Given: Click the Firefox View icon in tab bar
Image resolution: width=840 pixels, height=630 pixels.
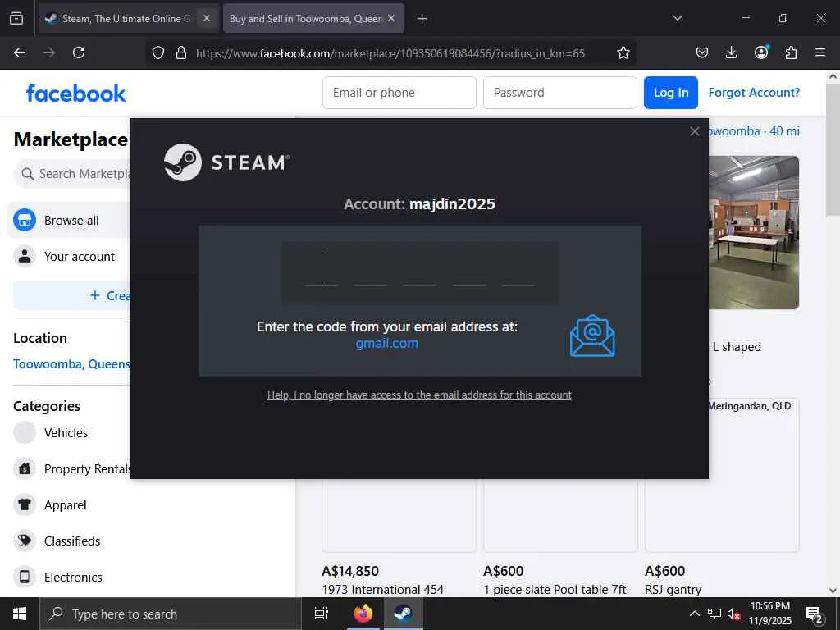Looking at the screenshot, I should pos(16,19).
